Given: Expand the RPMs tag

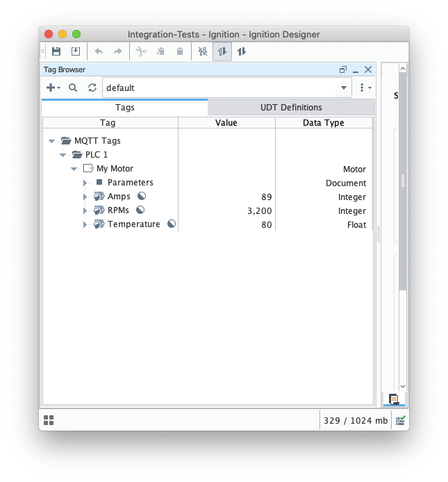Looking at the screenshot, I should pyautogui.click(x=85, y=210).
